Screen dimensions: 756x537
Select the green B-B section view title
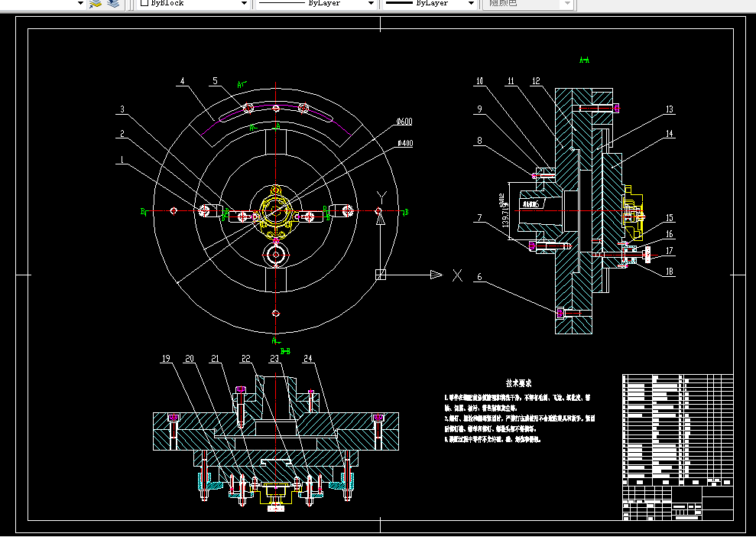coord(285,351)
